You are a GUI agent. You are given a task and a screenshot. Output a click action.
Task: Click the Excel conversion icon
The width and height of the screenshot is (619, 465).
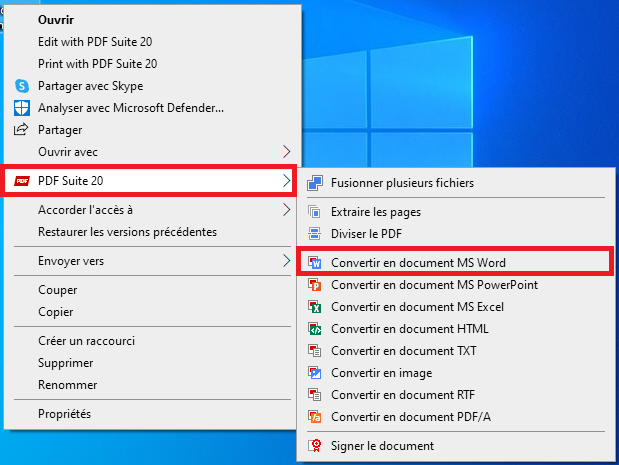[315, 307]
